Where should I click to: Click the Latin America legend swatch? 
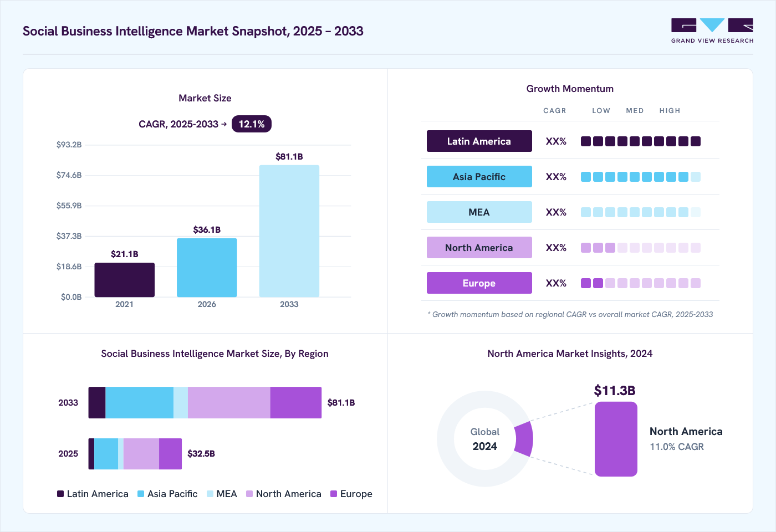60,494
